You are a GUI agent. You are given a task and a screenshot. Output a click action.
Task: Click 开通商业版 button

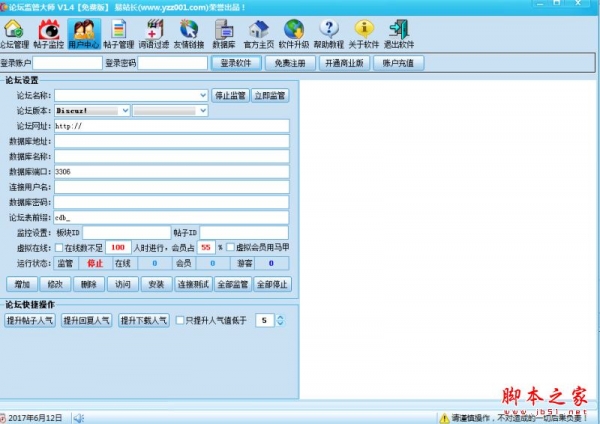point(344,63)
